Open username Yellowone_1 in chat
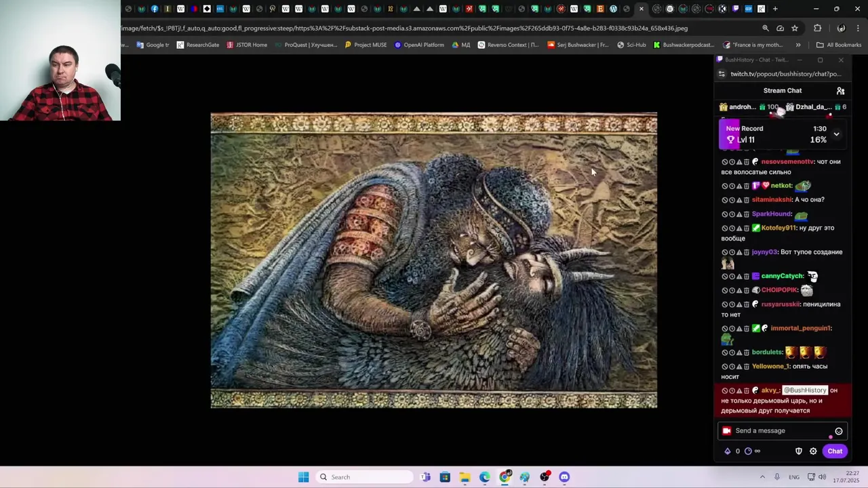The width and height of the screenshot is (868, 488). [770, 367]
